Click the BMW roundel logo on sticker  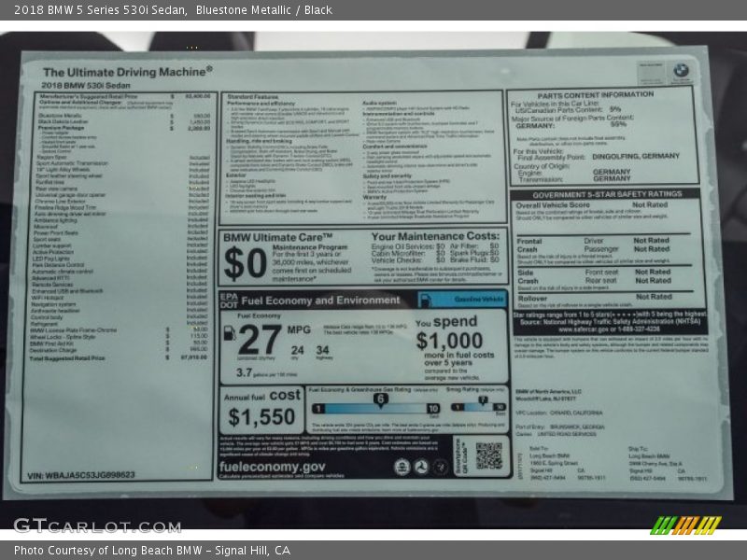click(x=681, y=71)
